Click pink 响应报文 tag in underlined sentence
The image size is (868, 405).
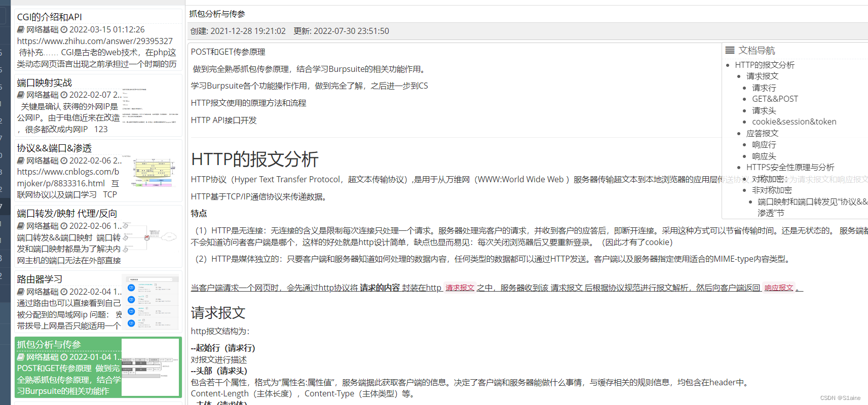point(779,288)
